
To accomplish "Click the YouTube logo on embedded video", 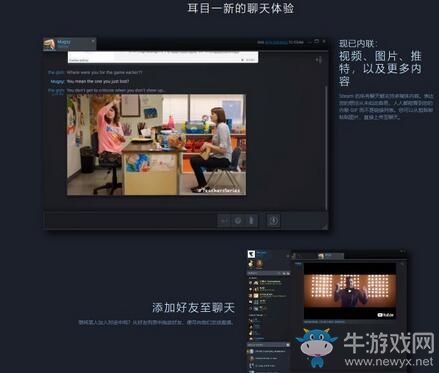I will [385, 315].
